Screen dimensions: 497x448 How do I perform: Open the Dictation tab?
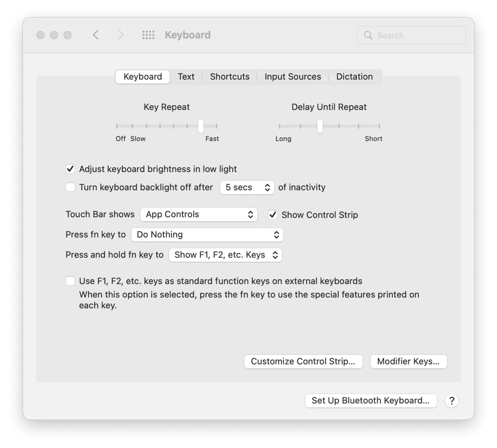click(354, 76)
